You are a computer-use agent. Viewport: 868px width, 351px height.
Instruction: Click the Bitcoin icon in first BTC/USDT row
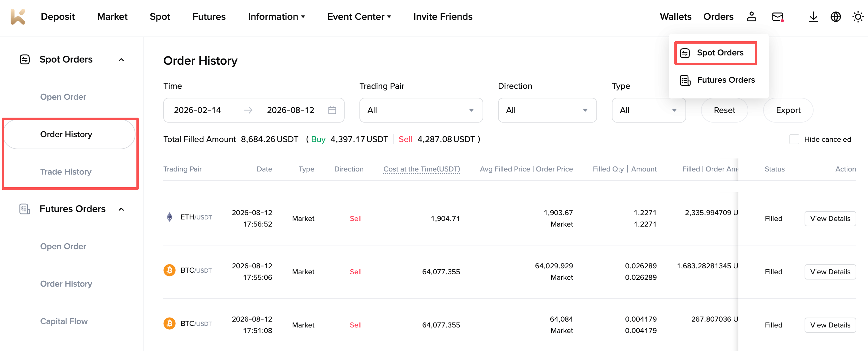point(170,271)
